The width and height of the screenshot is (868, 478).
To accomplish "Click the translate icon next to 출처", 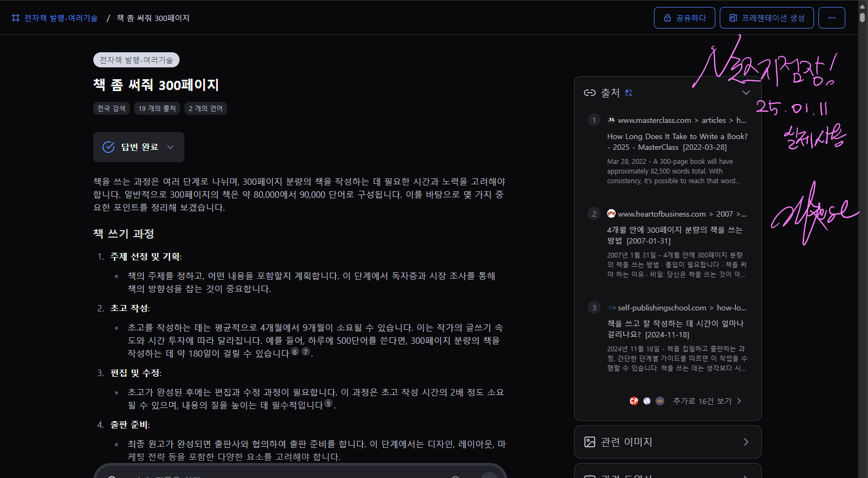I will [629, 93].
